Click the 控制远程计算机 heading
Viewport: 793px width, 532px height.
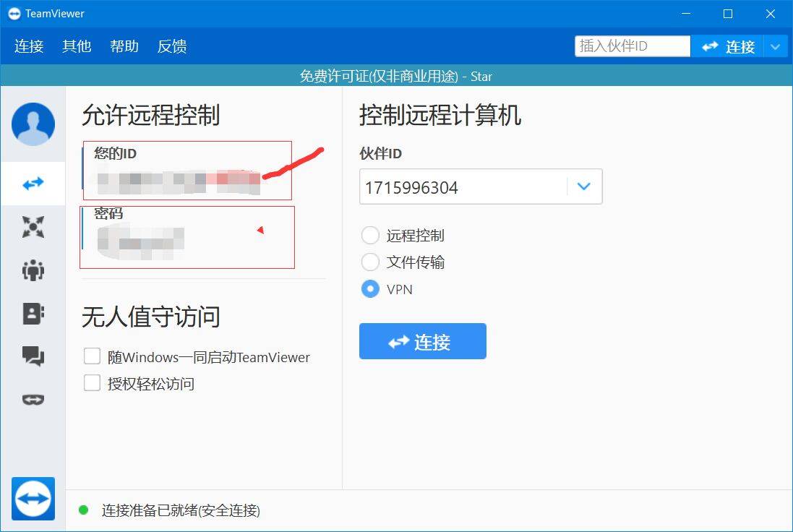[440, 115]
